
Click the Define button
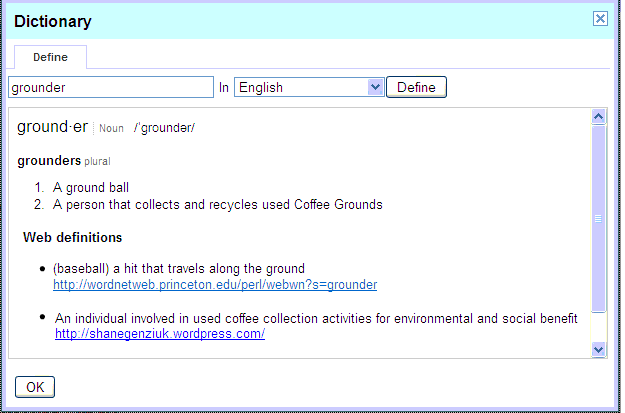pyautogui.click(x=416, y=87)
